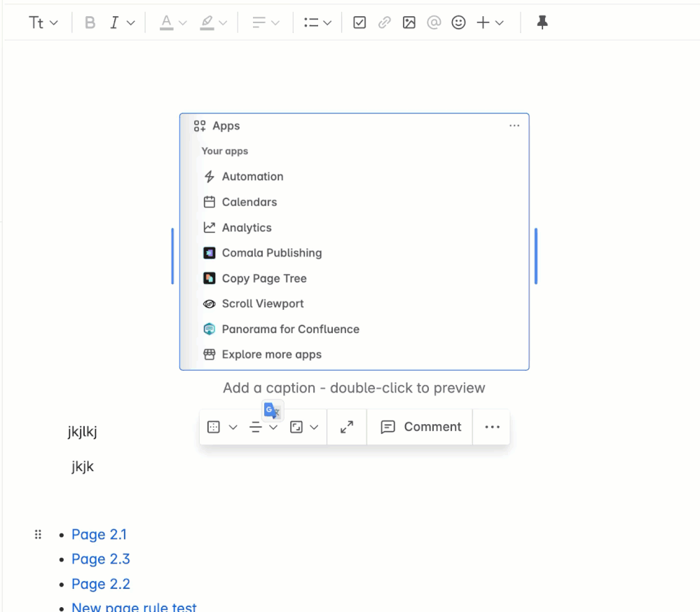
Task: Click the expand to full-screen arrows icon
Action: tap(347, 427)
